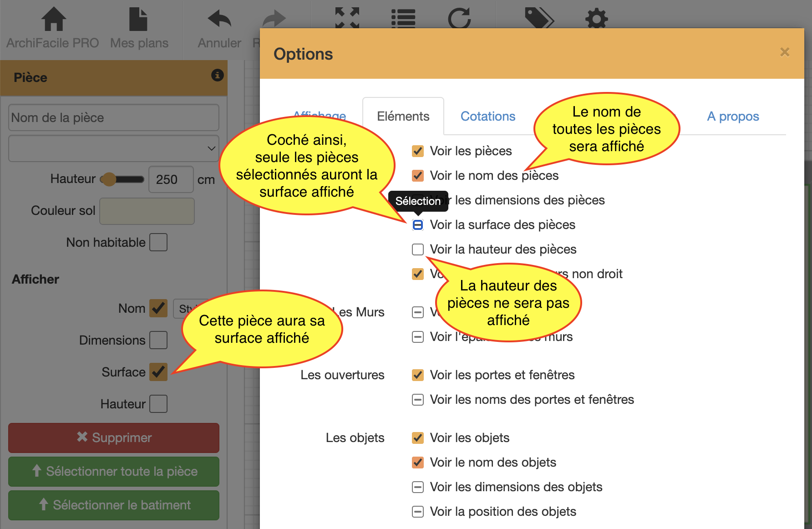Open the A propos tab

733,117
